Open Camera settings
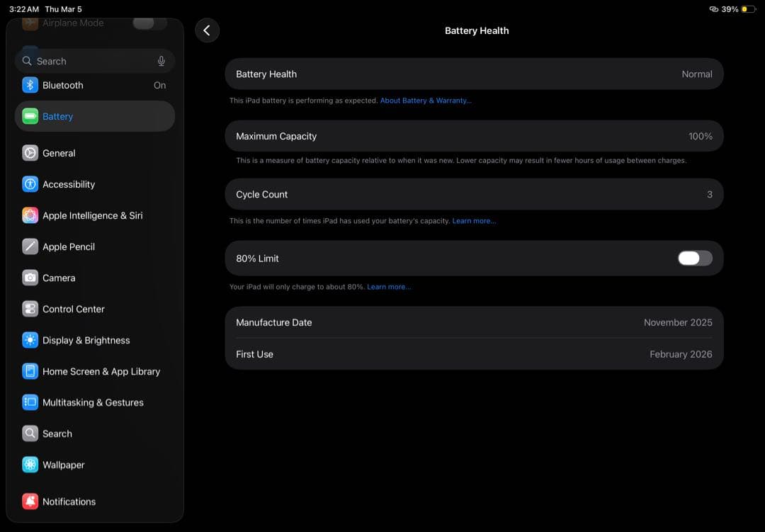Viewport: 765px width, 532px height. pos(95,278)
